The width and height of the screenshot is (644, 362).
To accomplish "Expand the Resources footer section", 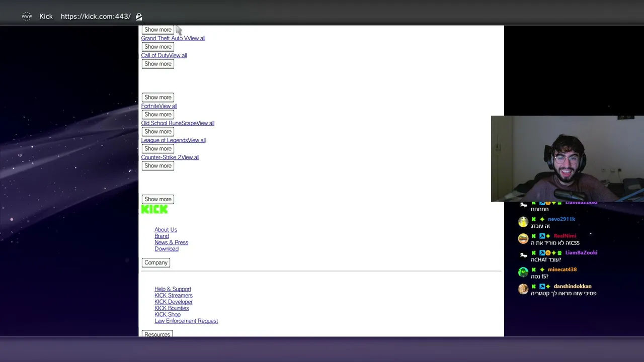I will (x=157, y=334).
